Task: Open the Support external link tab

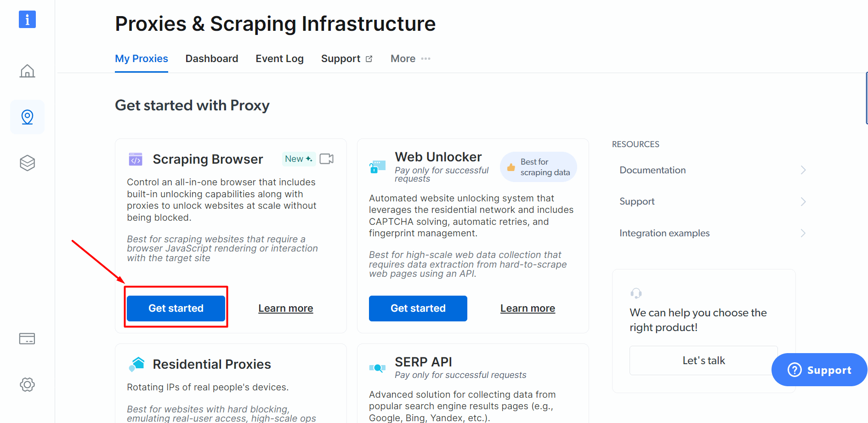Action: (346, 58)
